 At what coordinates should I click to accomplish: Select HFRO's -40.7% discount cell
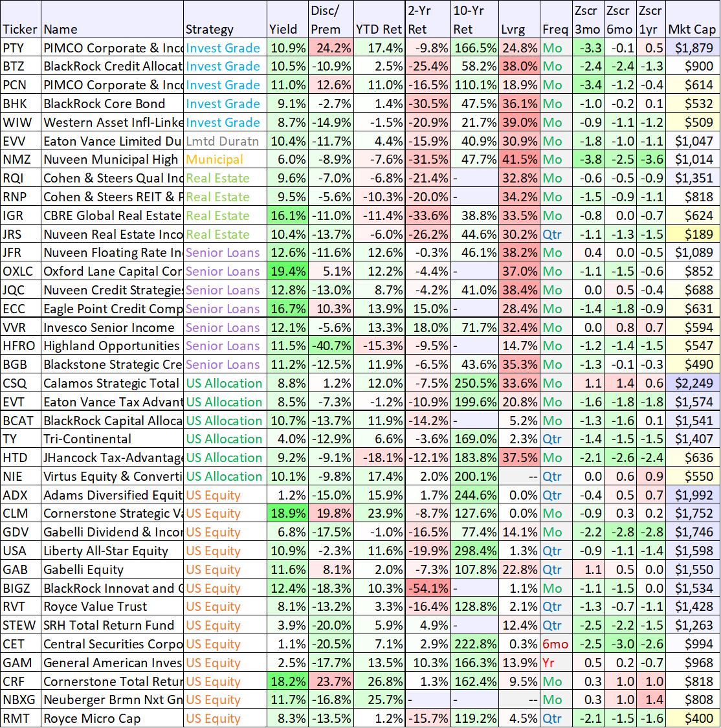(x=331, y=346)
